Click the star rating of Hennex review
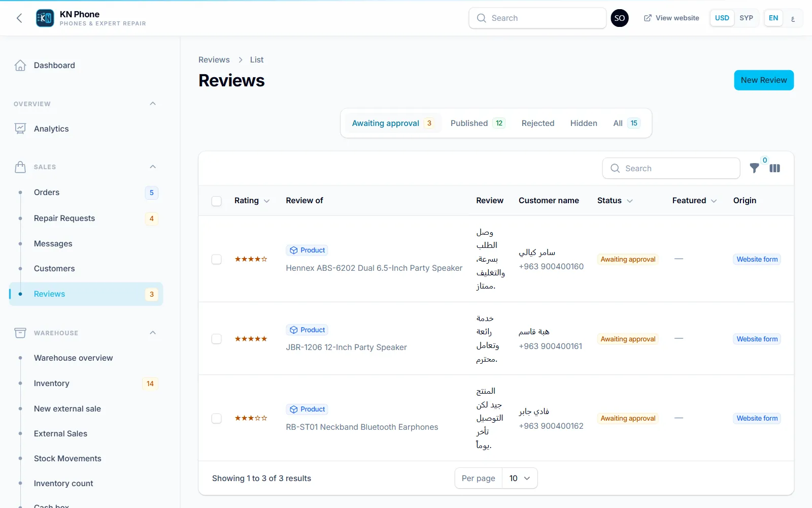Image resolution: width=812 pixels, height=508 pixels. (x=251, y=259)
